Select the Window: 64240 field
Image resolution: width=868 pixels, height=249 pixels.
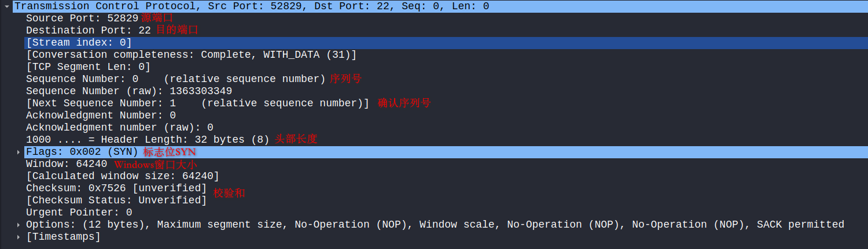[67, 164]
